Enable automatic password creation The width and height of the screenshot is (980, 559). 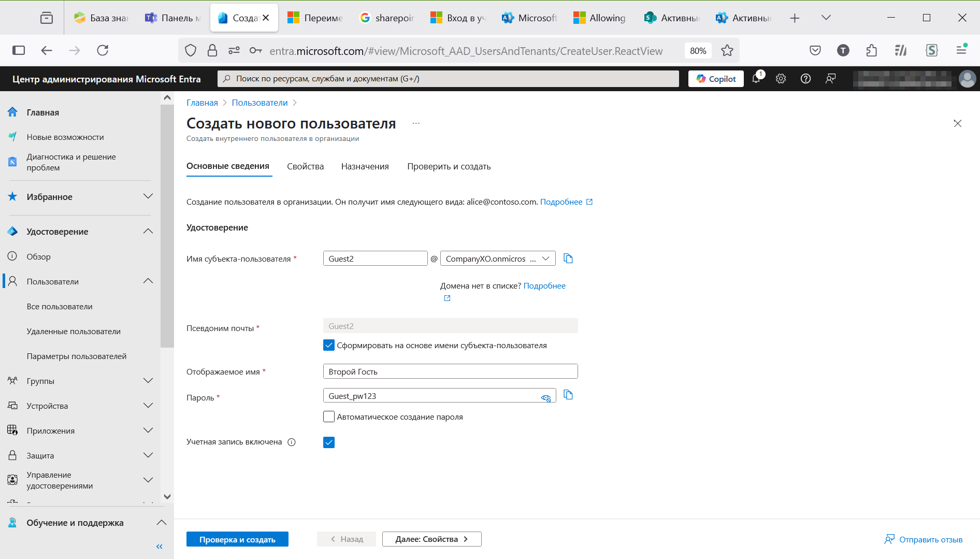point(329,417)
